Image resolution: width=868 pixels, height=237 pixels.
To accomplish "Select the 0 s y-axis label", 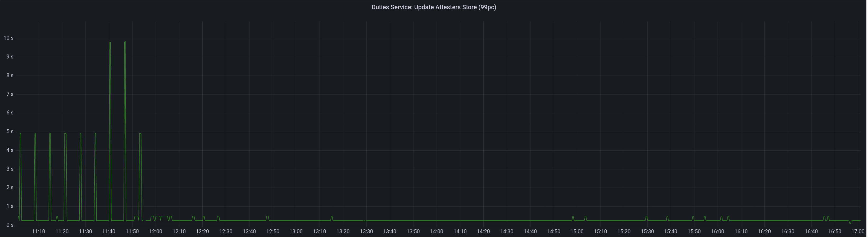I will click(10, 225).
